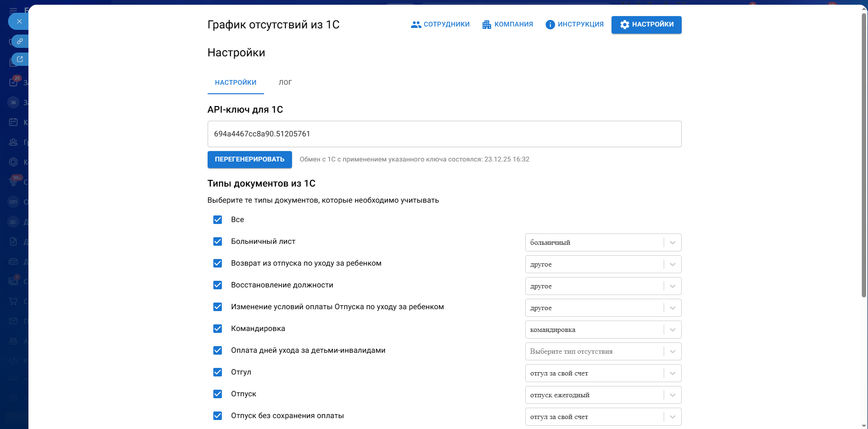Click the tasks icon with 21 badge
The height and width of the screenshot is (429, 868).
[x=13, y=82]
